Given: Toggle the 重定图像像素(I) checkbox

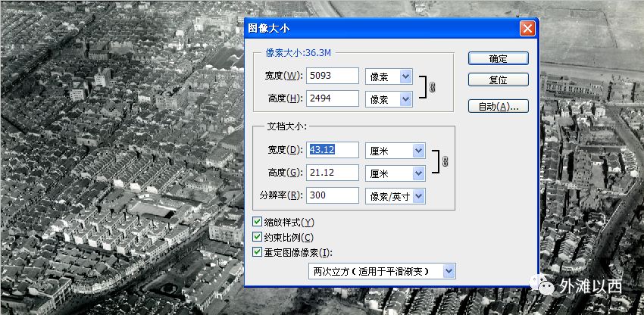Looking at the screenshot, I should coord(257,251).
